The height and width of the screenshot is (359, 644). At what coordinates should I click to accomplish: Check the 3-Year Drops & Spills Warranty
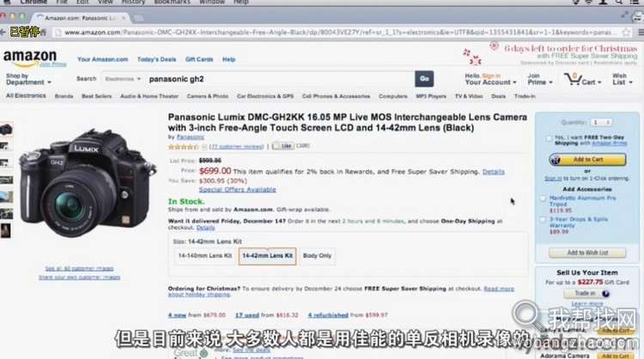pyautogui.click(x=543, y=220)
